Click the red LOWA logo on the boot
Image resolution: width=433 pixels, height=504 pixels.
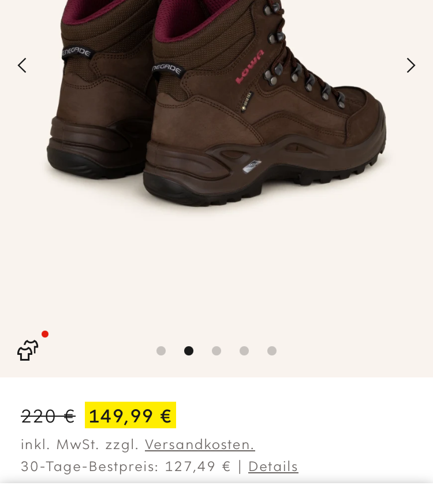tap(250, 66)
